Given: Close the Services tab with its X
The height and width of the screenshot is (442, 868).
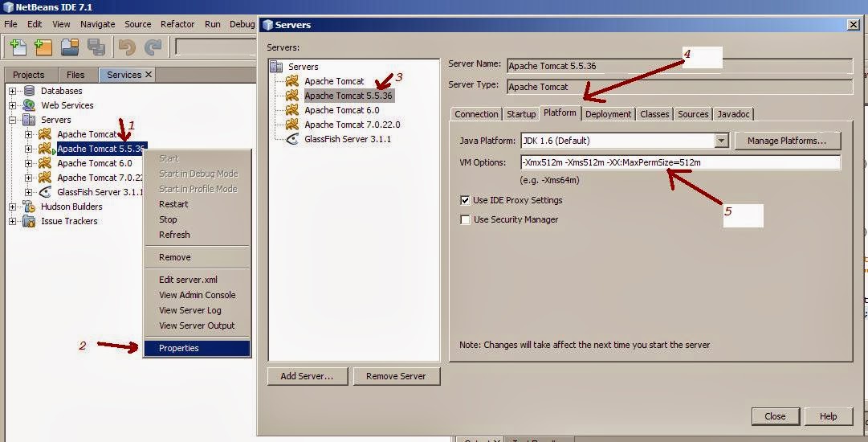Looking at the screenshot, I should 149,74.
